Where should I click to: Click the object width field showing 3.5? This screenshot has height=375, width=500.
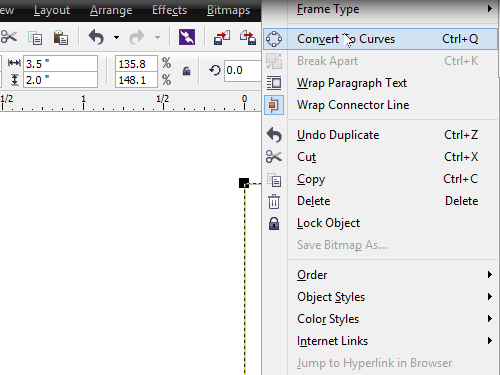click(x=60, y=64)
